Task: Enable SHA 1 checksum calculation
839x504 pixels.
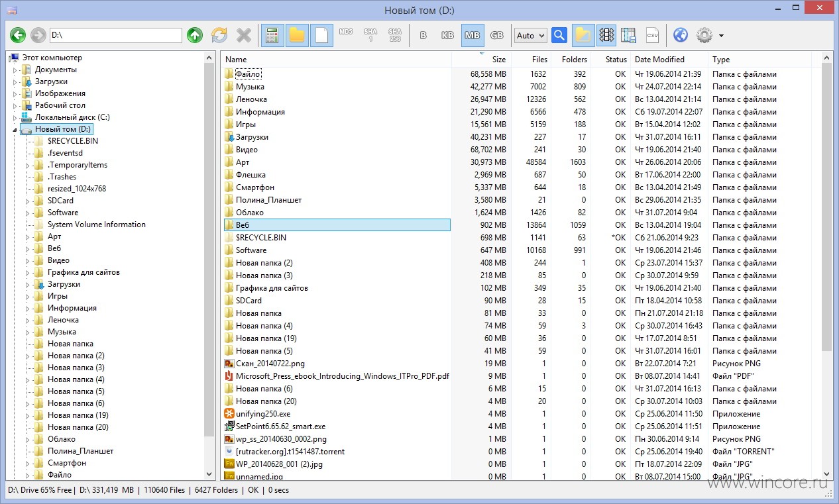Action: click(370, 35)
